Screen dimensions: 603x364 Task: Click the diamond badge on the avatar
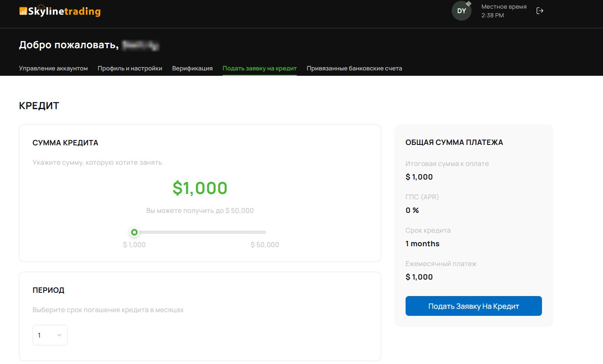469,4
